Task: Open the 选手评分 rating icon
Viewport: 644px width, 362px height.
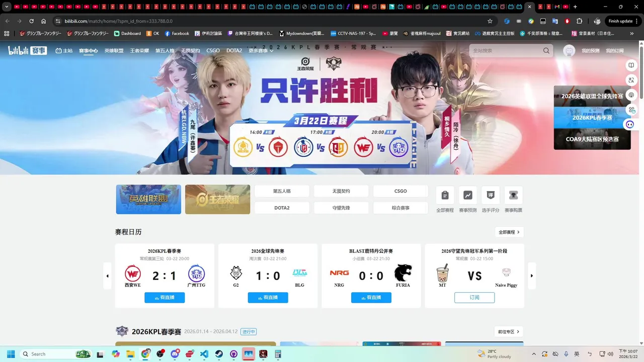Action: point(491,195)
